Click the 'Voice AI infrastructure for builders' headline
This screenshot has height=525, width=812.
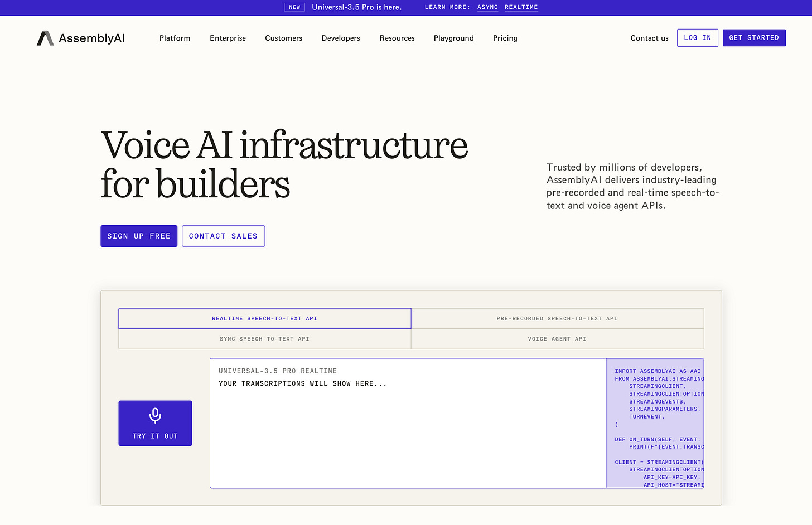point(284,164)
